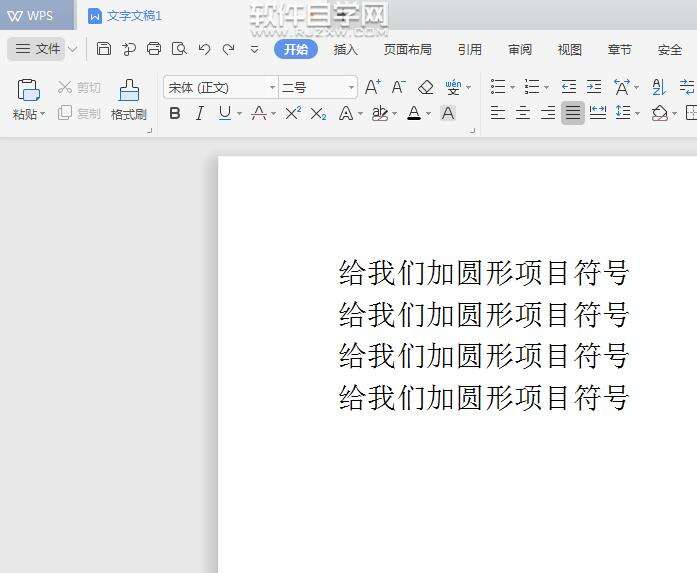Apply the text highlight color
The width and height of the screenshot is (697, 573).
click(x=380, y=113)
